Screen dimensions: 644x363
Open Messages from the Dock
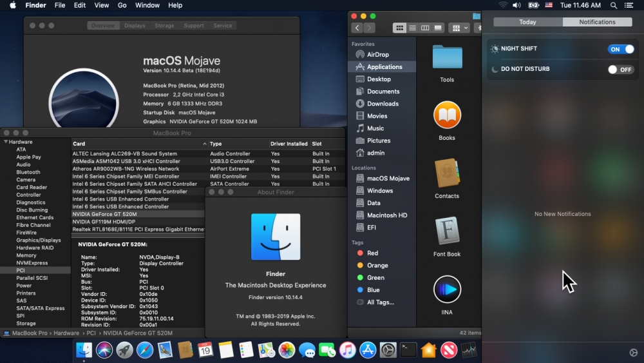pos(307,350)
